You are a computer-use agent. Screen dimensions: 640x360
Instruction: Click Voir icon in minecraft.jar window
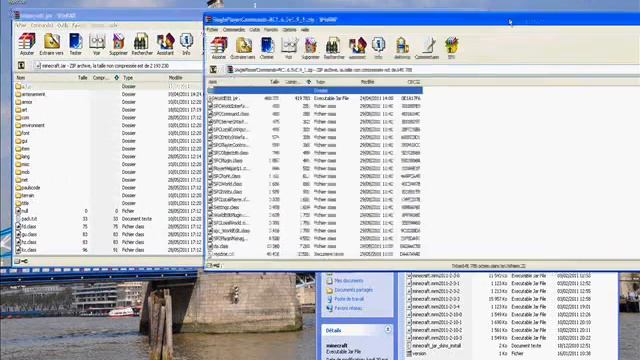[x=96, y=44]
